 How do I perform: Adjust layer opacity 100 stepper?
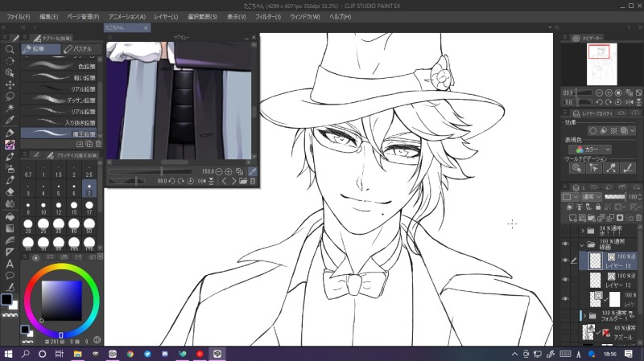639,197
